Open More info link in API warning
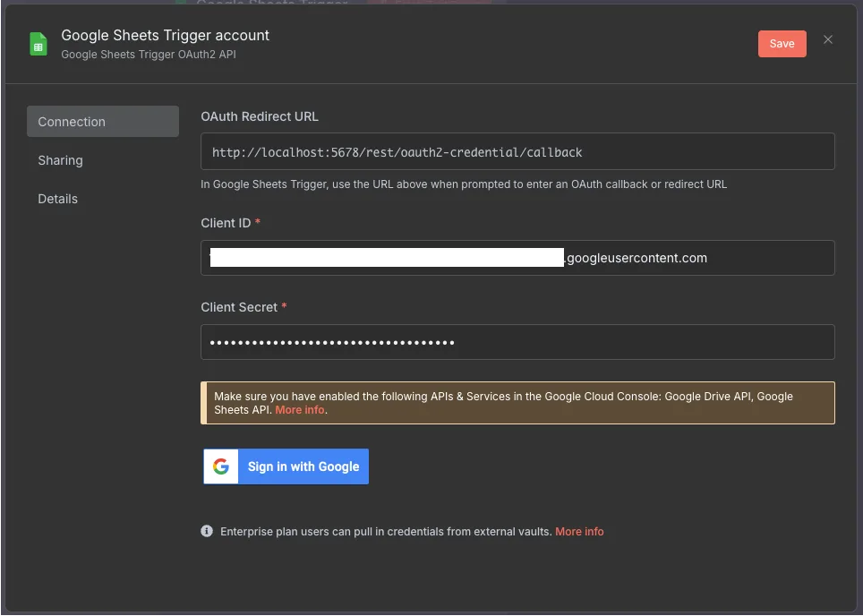Screen dimensions: 863x616 point(300,410)
